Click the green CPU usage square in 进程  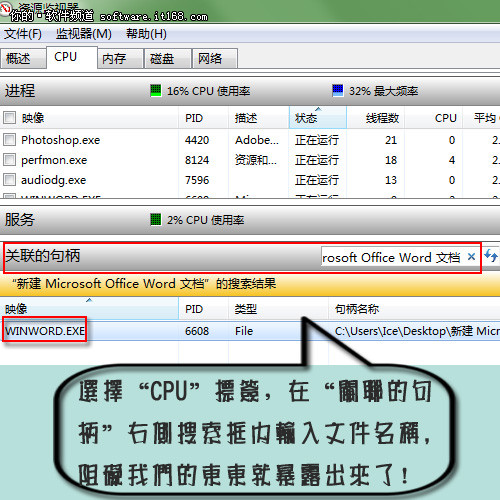click(x=156, y=90)
